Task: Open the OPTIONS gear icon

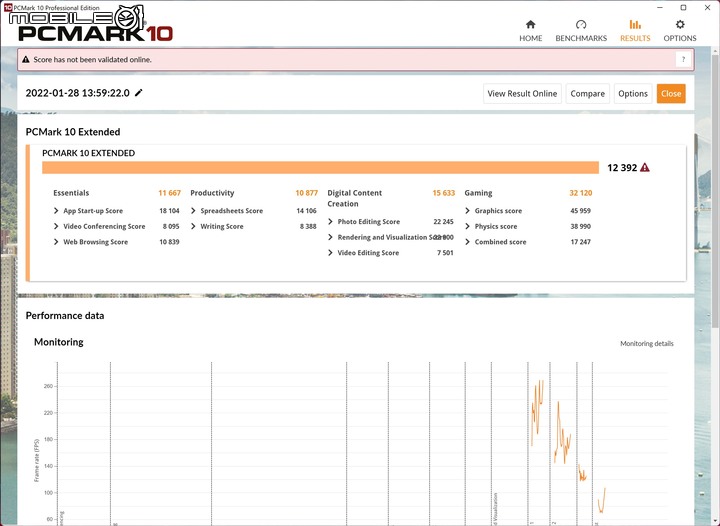Action: point(680,24)
